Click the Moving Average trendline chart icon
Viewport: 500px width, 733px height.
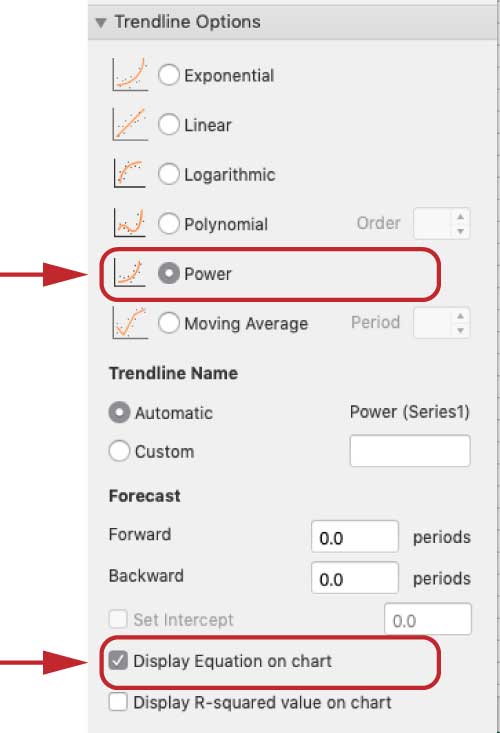(x=130, y=322)
